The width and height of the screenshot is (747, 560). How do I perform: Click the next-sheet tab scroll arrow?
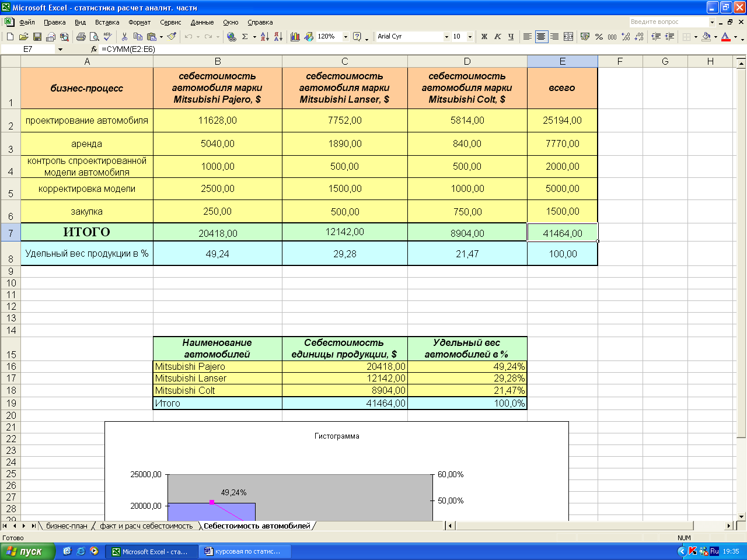tap(24, 526)
